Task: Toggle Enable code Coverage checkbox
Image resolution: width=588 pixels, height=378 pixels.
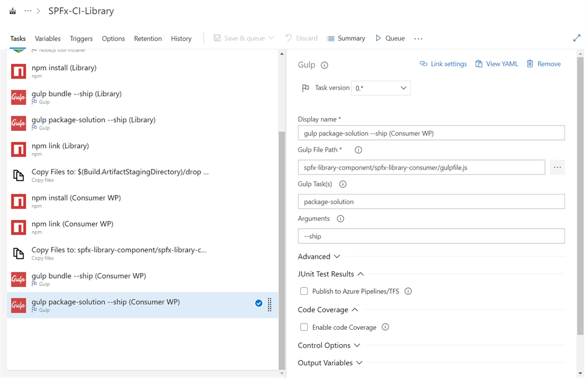Action: [x=304, y=328]
